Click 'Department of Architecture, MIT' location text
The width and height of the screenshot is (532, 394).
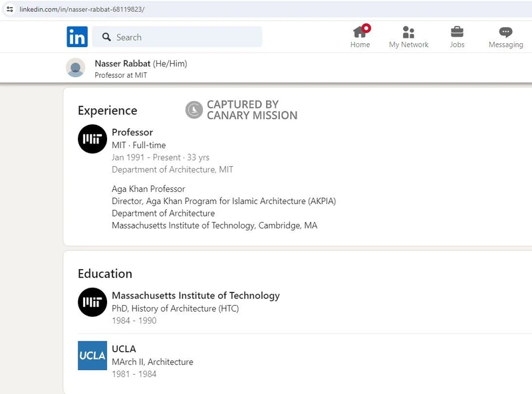point(172,169)
